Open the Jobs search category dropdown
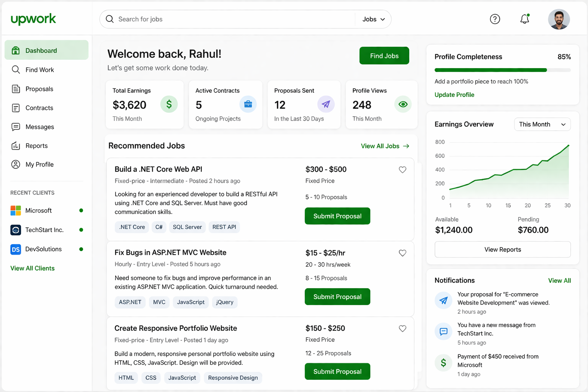This screenshot has height=392, width=588. coord(372,19)
